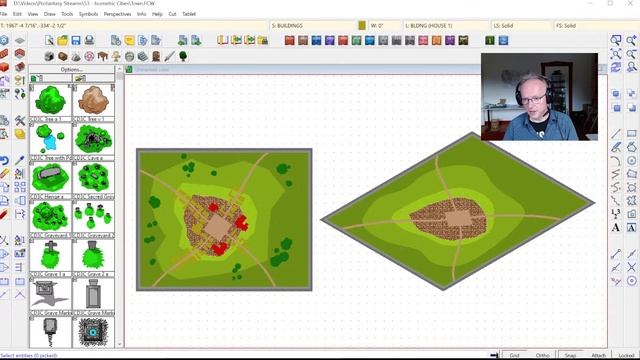Click the boxed text A tool
640x360 pixels.
point(631,227)
